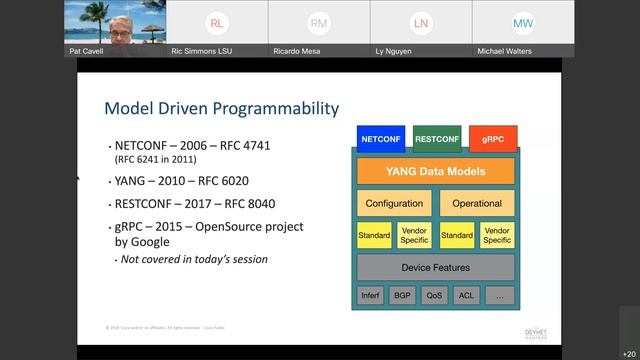Click '(RFC 6241 in 2011)' text

tap(156, 159)
